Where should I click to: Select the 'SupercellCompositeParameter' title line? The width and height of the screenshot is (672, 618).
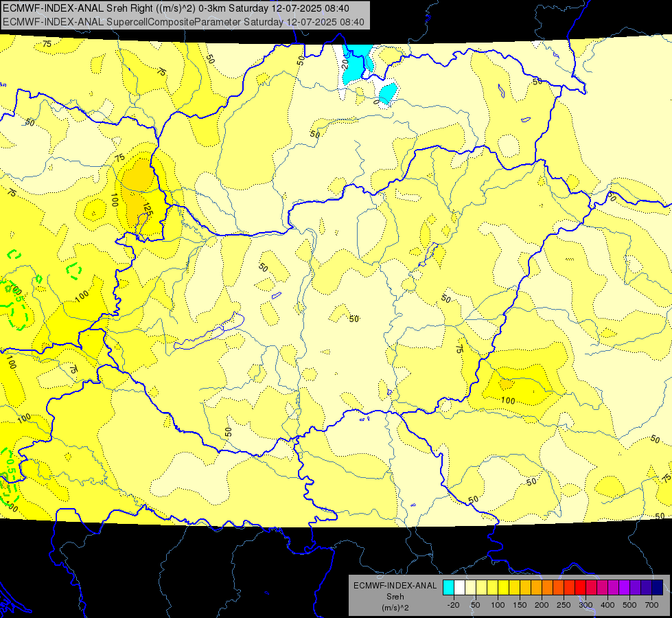[183, 22]
